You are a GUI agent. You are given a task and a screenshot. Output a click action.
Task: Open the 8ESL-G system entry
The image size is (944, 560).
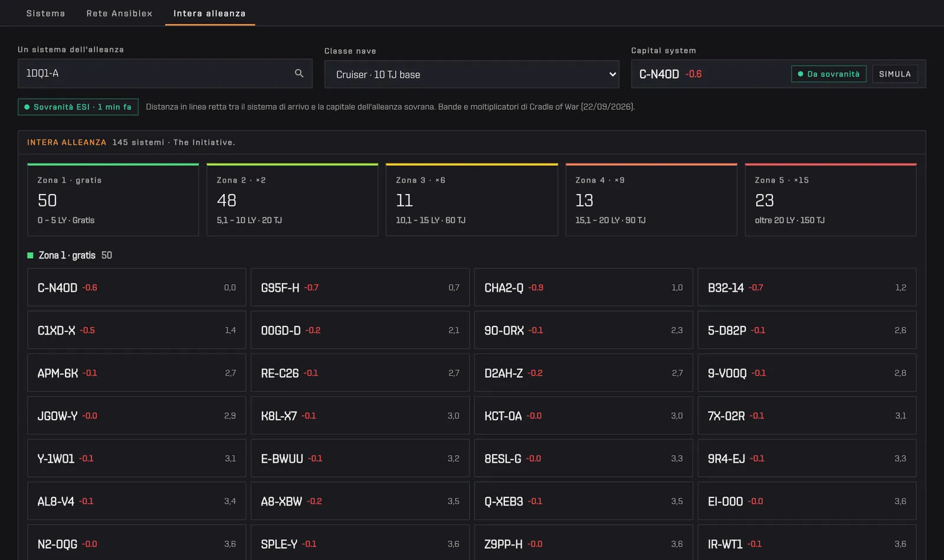point(584,458)
